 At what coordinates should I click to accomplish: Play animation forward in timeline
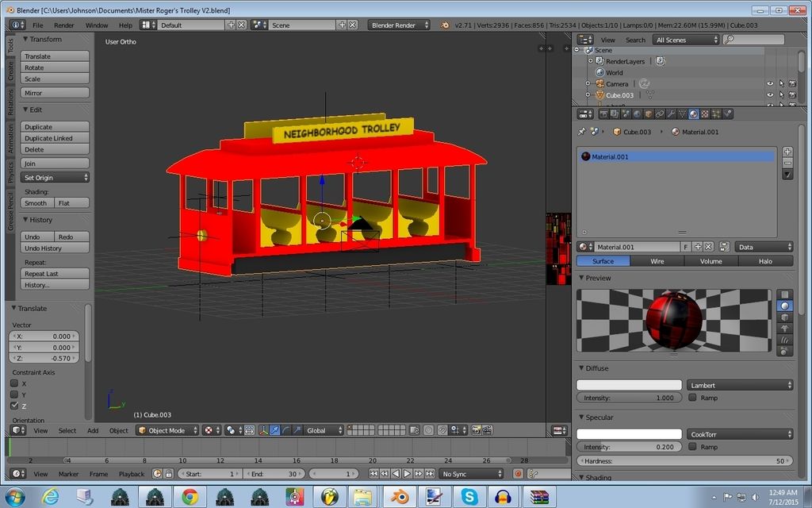(x=407, y=473)
